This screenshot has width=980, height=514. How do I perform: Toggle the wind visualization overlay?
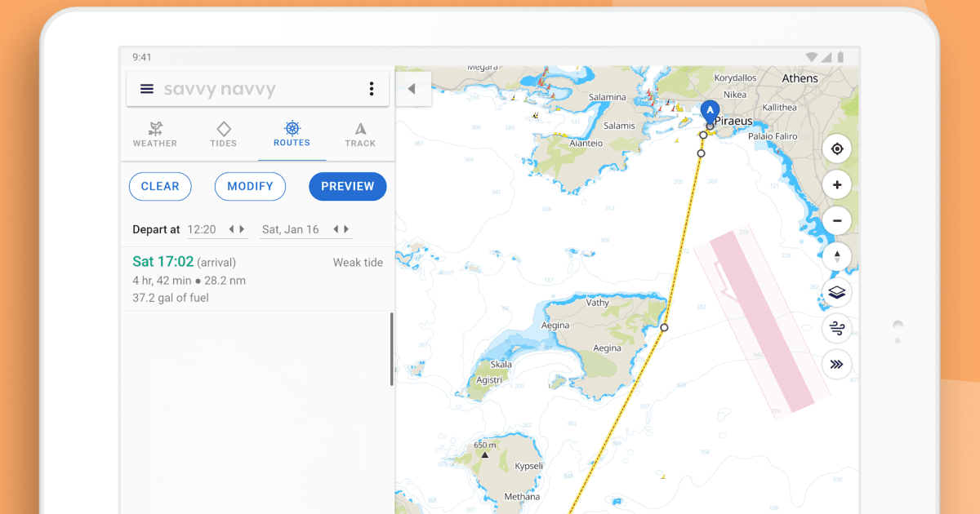click(x=836, y=328)
